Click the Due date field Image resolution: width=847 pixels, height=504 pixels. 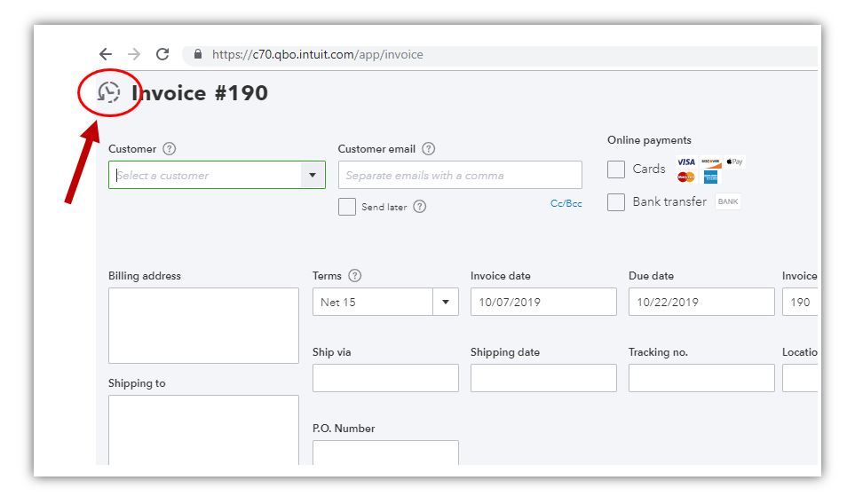[701, 302]
